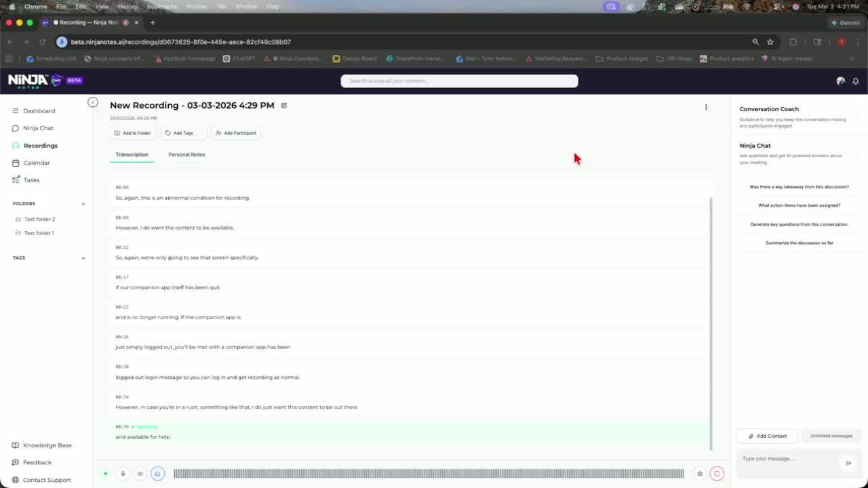Click the Unlimited messages badge
The width and height of the screenshot is (868, 488).
[x=831, y=436]
